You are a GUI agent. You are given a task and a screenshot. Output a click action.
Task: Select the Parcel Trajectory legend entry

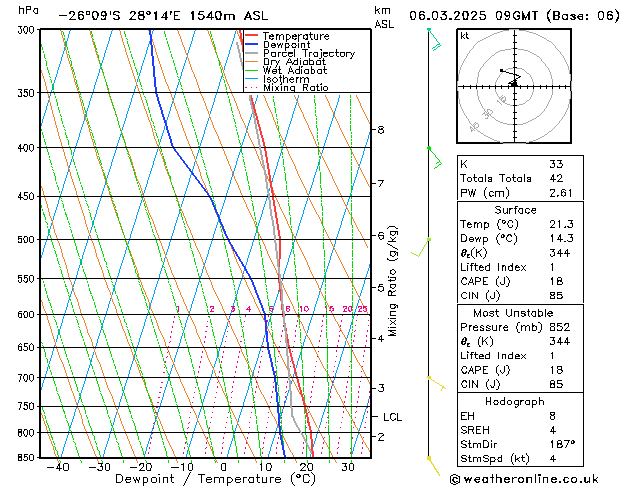pyautogui.click(x=307, y=54)
